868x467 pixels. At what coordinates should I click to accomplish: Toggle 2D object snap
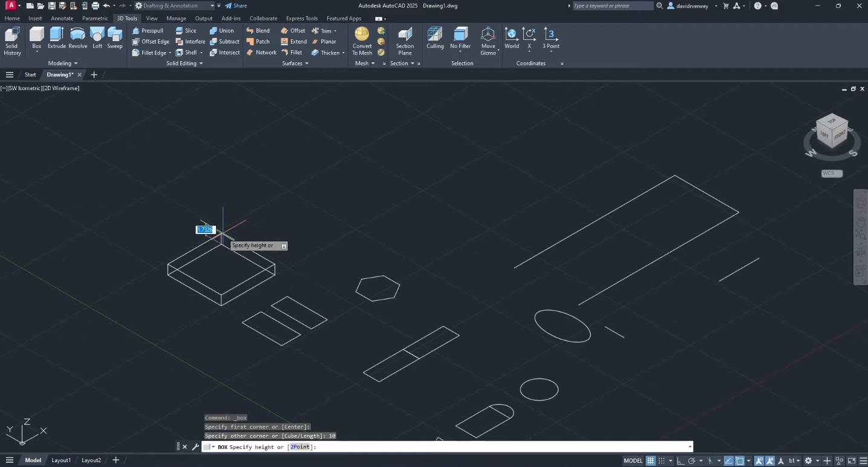pos(739,460)
